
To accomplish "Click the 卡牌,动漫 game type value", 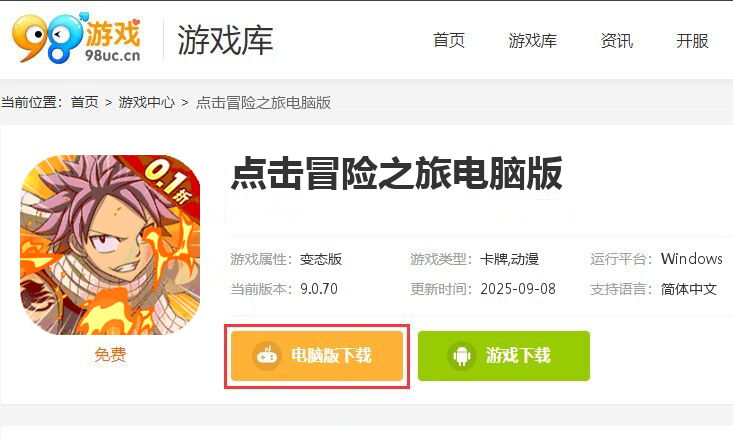I will click(x=510, y=259).
